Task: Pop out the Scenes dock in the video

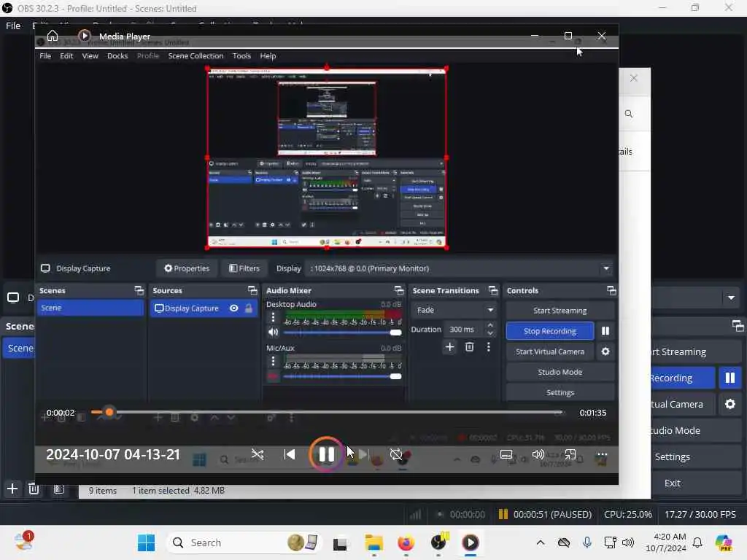Action: tap(139, 290)
